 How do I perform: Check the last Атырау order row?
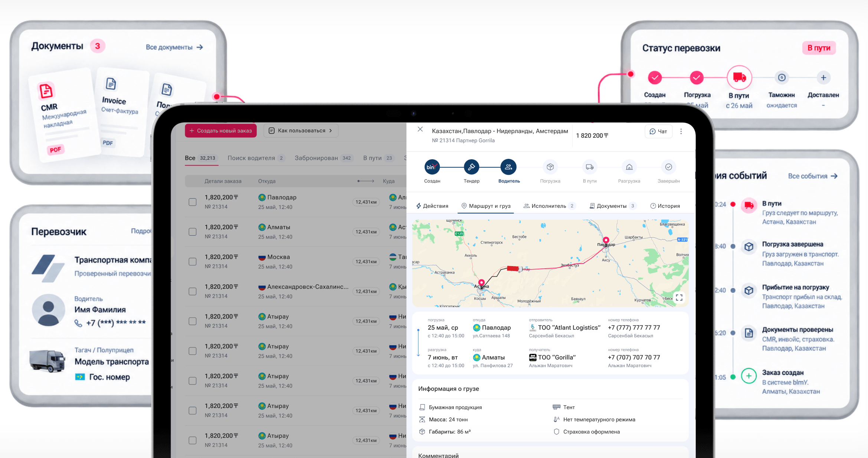click(192, 440)
